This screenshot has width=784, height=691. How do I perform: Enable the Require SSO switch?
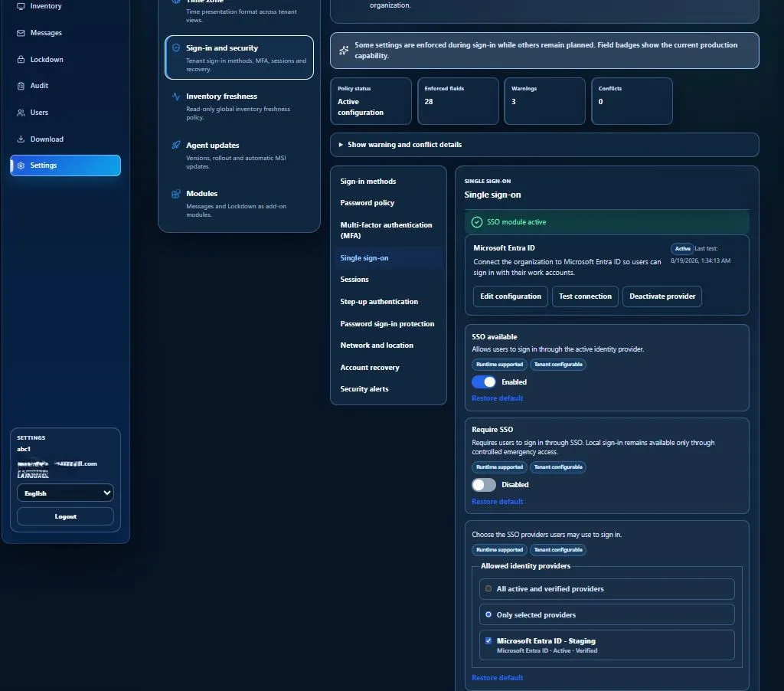point(484,485)
